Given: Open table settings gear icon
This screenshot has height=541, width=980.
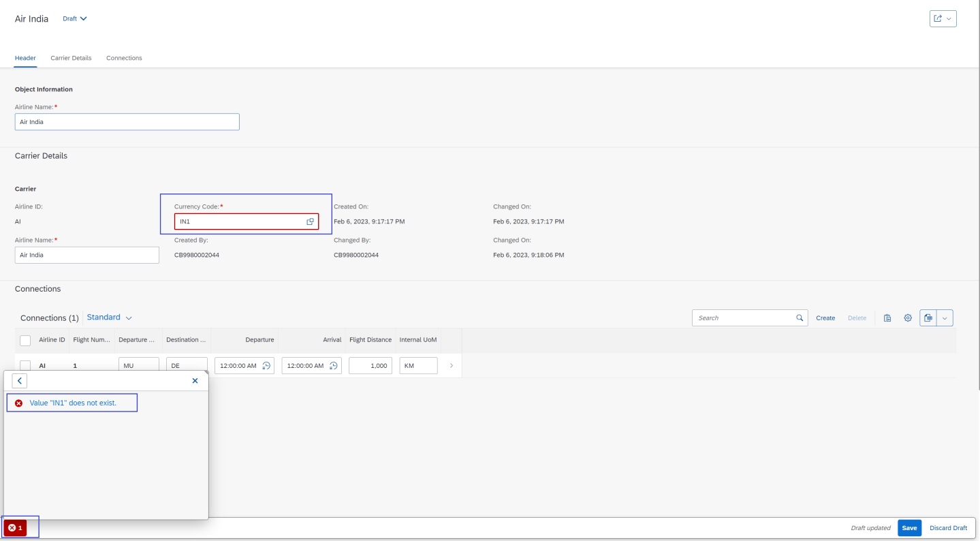Looking at the screenshot, I should 908,318.
